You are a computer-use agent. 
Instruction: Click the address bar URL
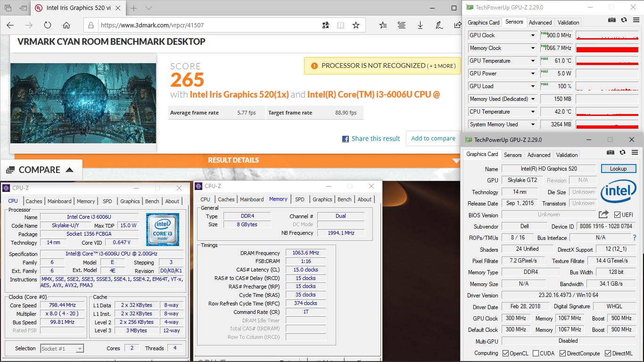click(152, 25)
